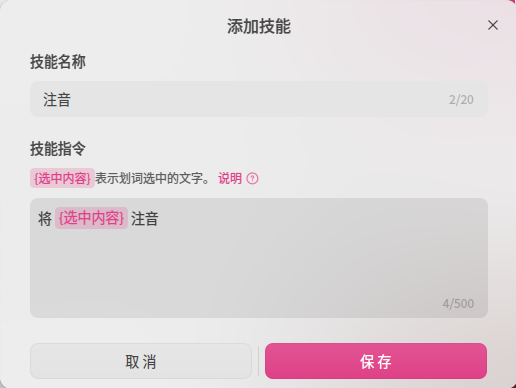The height and width of the screenshot is (388, 516).
Task: Open the 说明 explanation link
Action: click(230, 178)
